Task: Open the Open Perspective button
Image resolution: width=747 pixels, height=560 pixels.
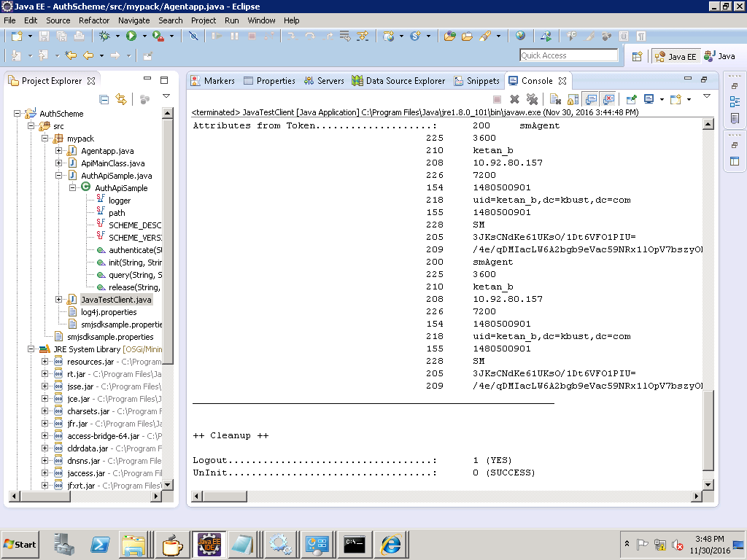Action: click(x=637, y=56)
